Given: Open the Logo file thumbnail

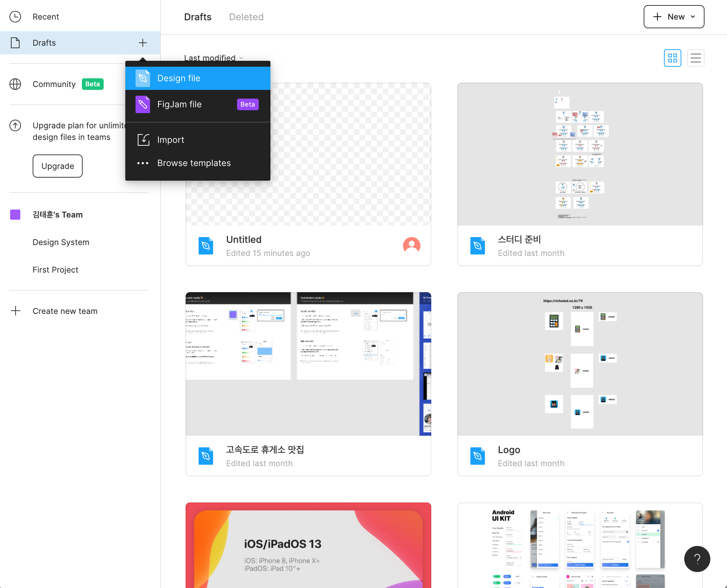Looking at the screenshot, I should [580, 364].
